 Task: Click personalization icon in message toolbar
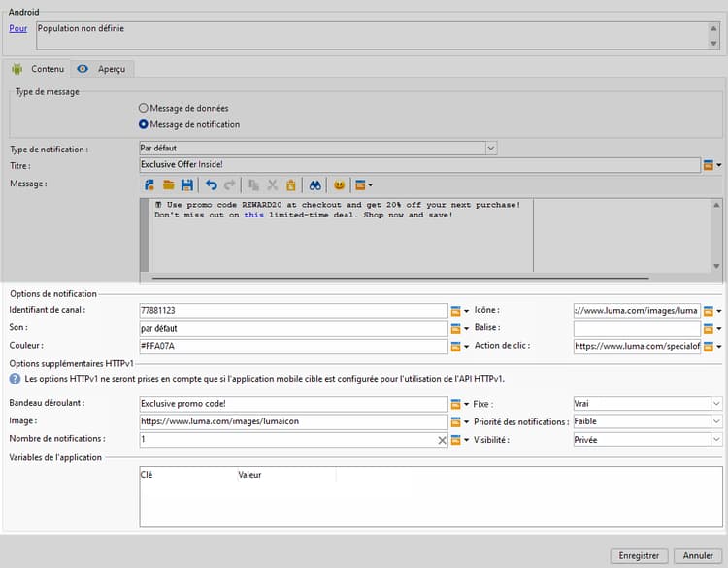pos(360,185)
